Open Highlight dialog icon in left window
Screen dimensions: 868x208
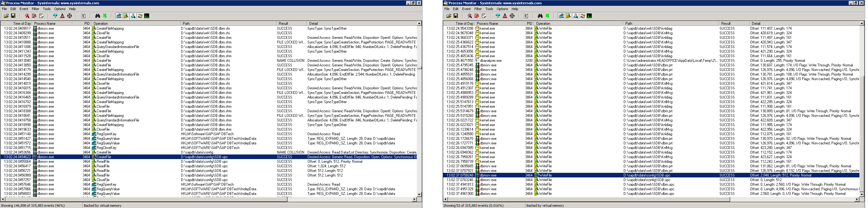(62, 16)
